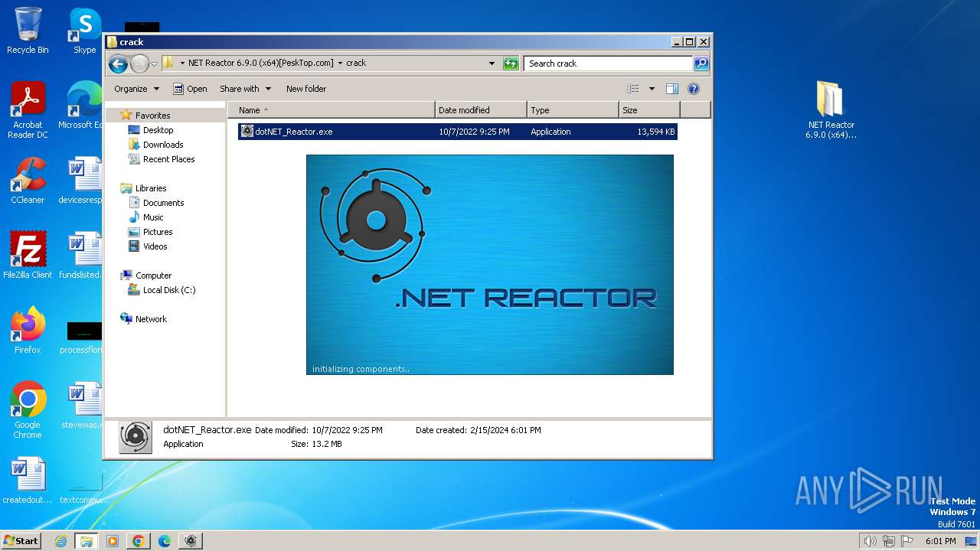Open Internet Explorer from the taskbar
This screenshot has width=980, height=551.
tap(60, 541)
